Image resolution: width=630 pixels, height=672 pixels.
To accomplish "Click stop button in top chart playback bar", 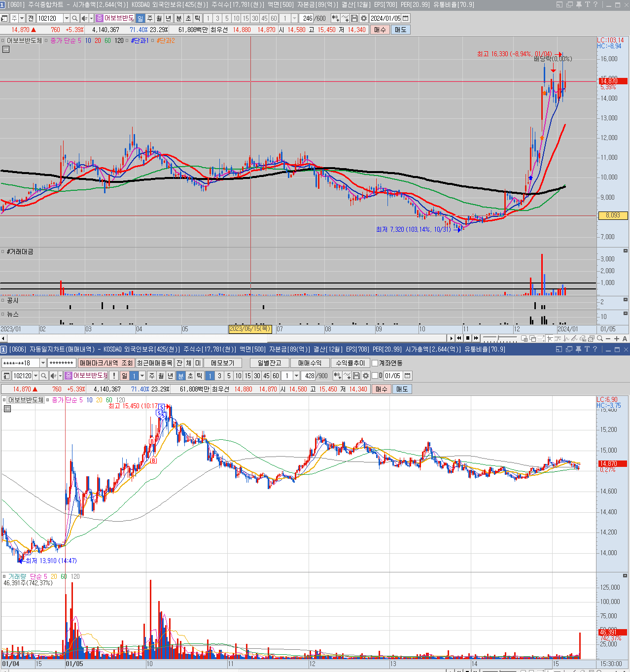I will tap(468, 338).
